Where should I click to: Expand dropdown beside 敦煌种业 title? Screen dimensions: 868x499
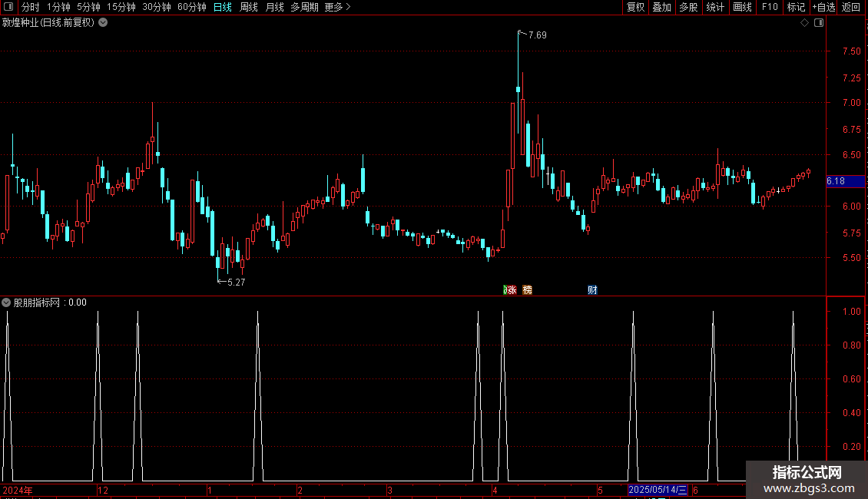pos(103,23)
